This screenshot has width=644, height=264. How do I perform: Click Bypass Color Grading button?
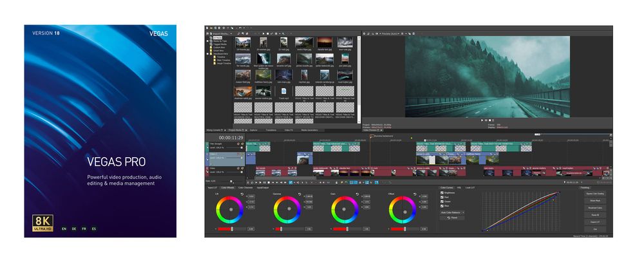tap(595, 194)
